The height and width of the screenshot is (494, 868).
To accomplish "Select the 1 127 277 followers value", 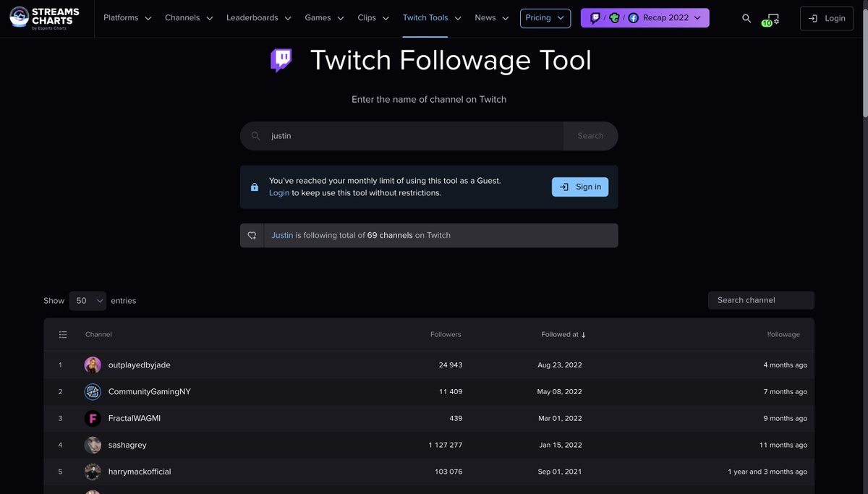I will [446, 446].
